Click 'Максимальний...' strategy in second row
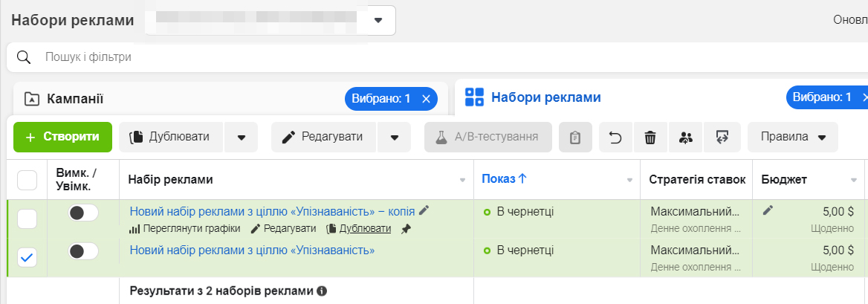868x304 pixels. tap(695, 250)
